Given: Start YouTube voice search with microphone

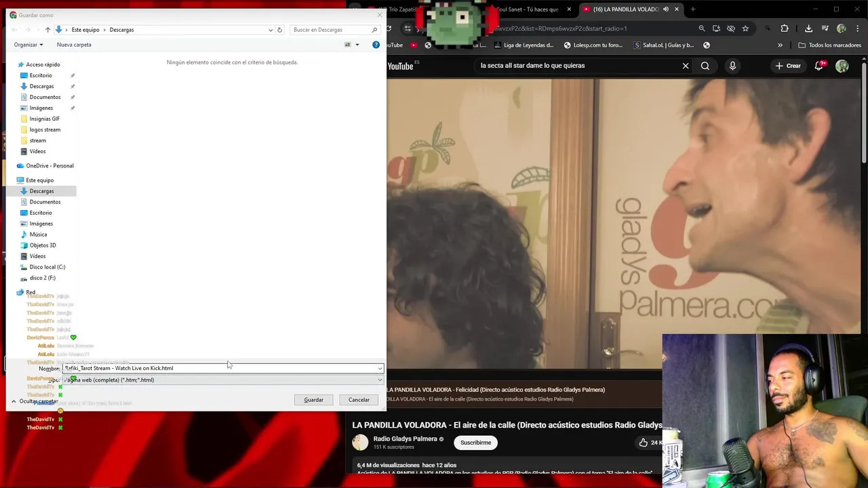Looking at the screenshot, I should click(732, 66).
